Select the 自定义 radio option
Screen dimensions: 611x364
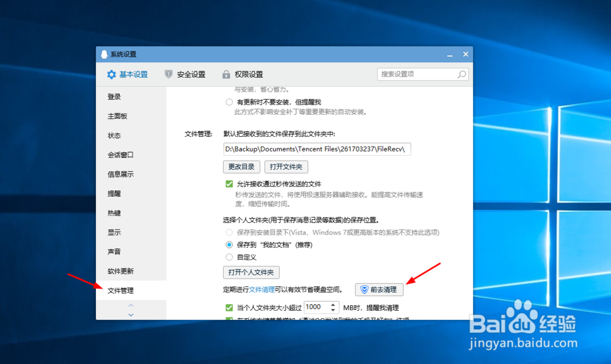pyautogui.click(x=229, y=257)
